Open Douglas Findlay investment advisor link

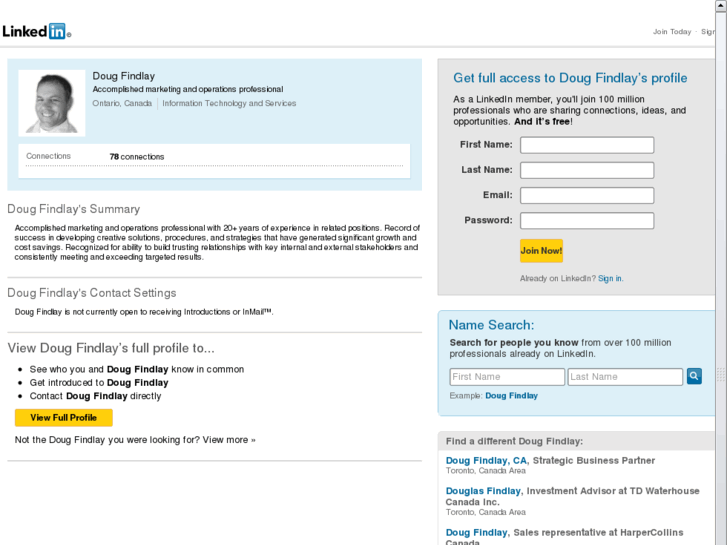(x=483, y=491)
